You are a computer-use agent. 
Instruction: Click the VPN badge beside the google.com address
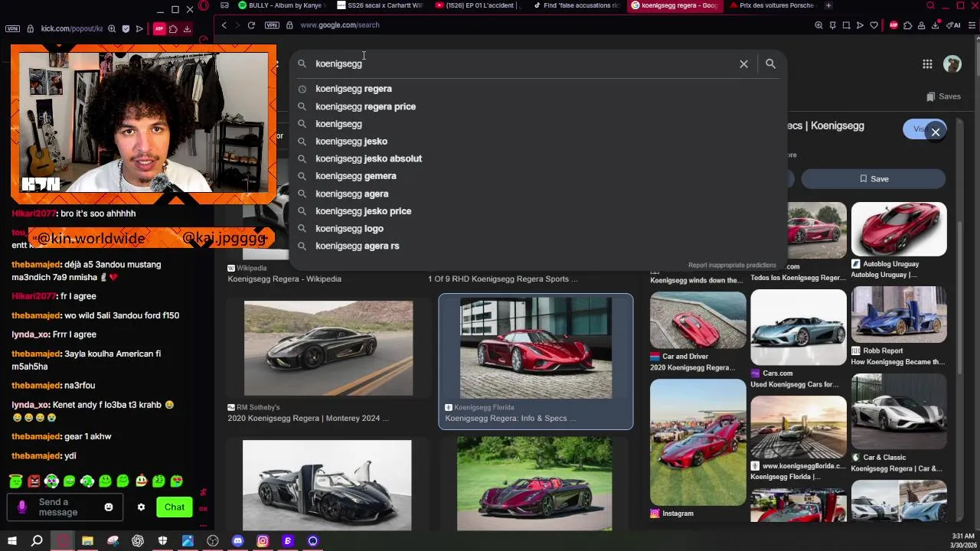tap(272, 25)
